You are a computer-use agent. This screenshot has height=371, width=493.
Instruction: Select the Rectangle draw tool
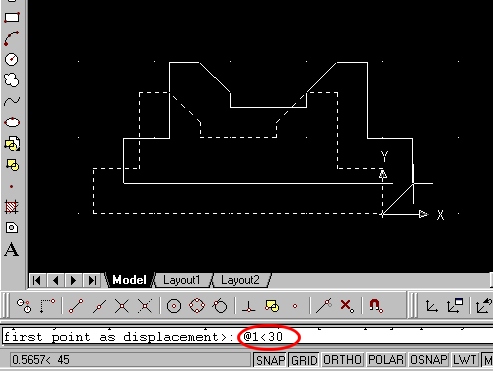pos(12,17)
